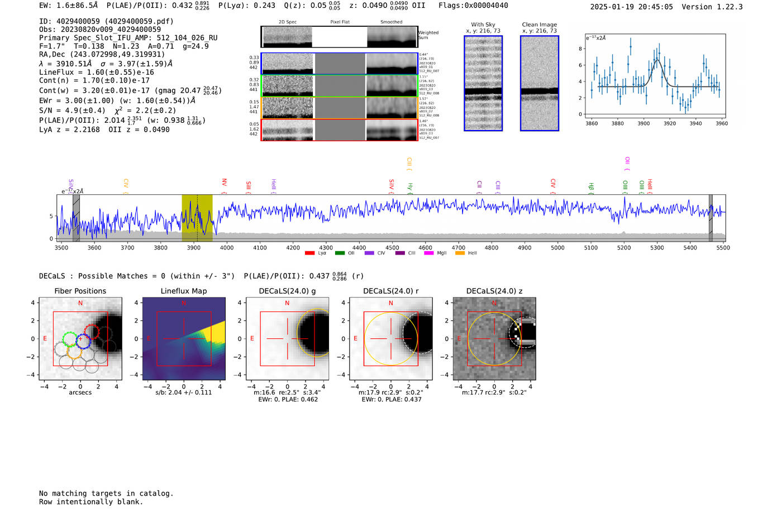Screen dimensions: 782x532
Task: Select the orange-bordered 2D fiber spectrum row
Action: click(x=340, y=108)
